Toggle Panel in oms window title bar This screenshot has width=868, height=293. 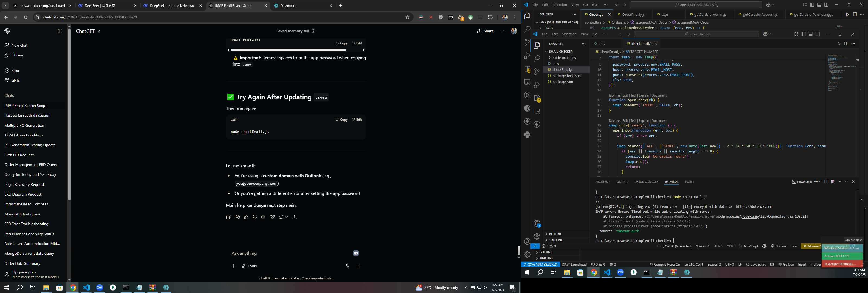(819, 5)
